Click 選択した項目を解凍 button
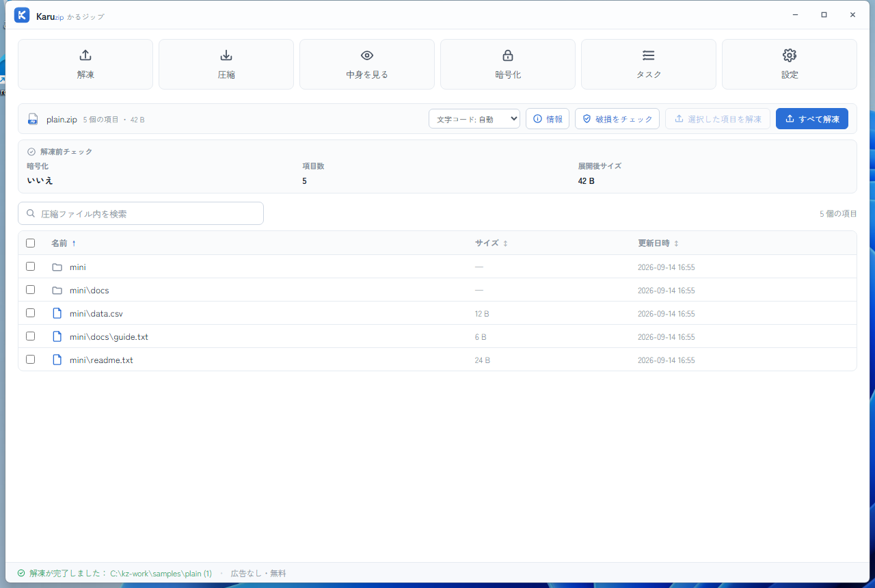Screen dimensions: 875x588 point(718,119)
